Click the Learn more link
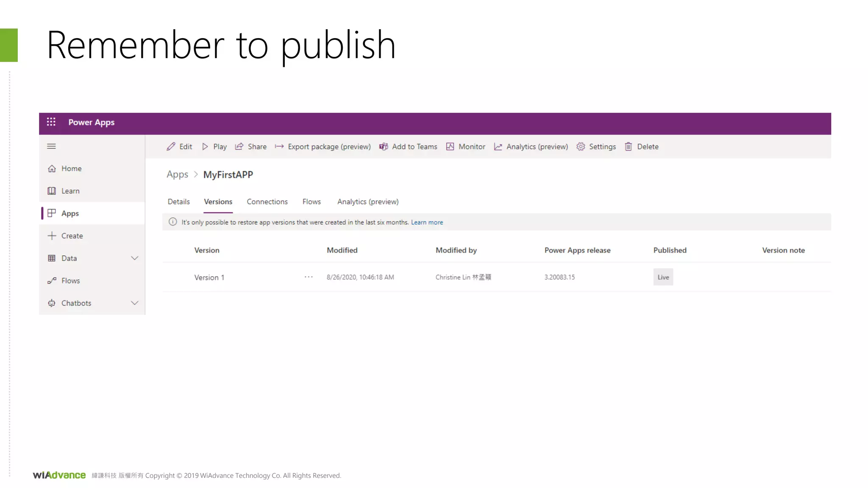The height and width of the screenshot is (488, 868). click(427, 222)
